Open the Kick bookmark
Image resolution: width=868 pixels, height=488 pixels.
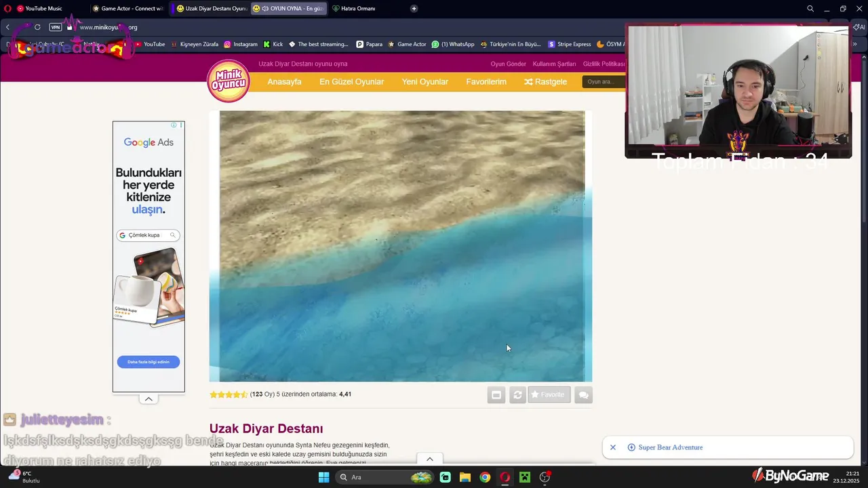(x=273, y=44)
